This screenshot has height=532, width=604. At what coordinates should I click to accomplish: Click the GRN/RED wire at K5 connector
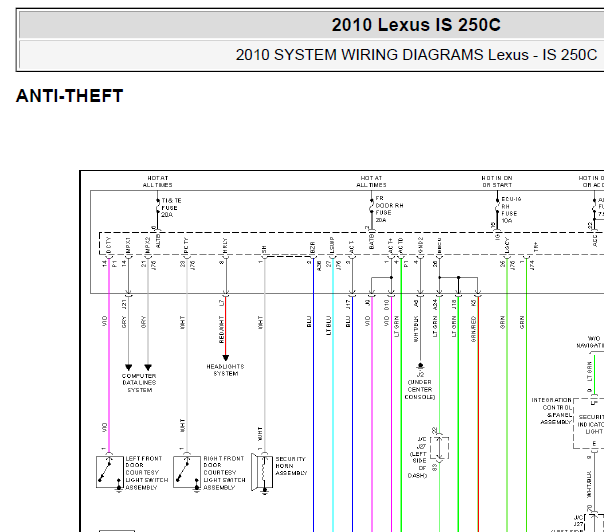click(478, 414)
